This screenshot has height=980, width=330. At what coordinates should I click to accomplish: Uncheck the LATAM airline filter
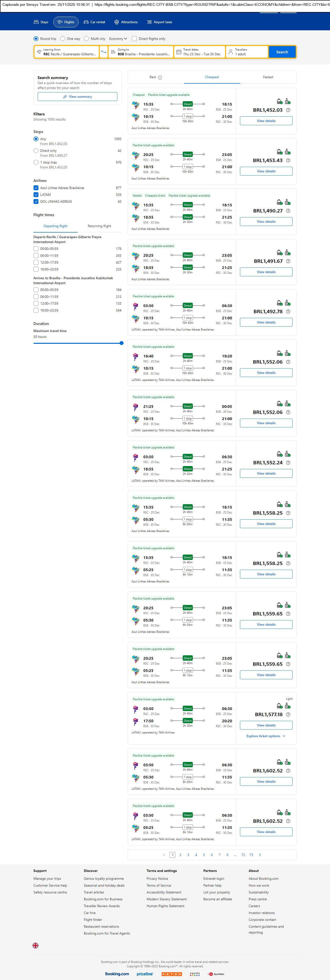(x=36, y=194)
